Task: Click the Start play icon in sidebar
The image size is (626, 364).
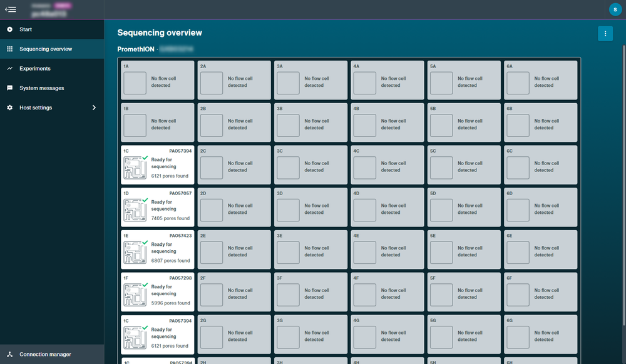Action: 9,29
